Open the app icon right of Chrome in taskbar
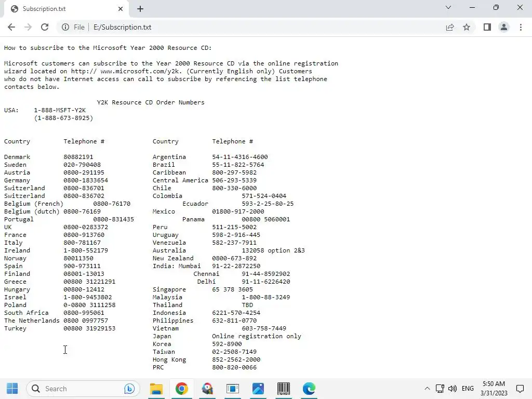This screenshot has height=399, width=532. click(207, 389)
